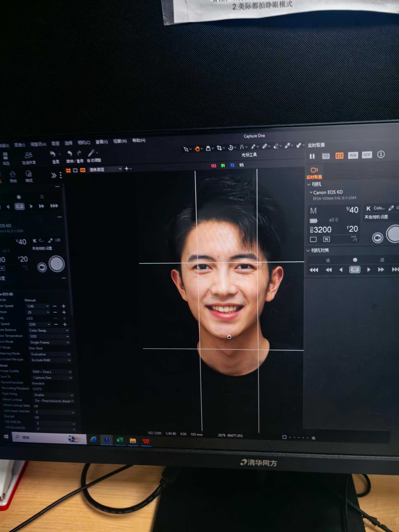Image resolution: width=399 pixels, height=532 pixels.
Task: Open the 选择 menu
Action: (68, 143)
